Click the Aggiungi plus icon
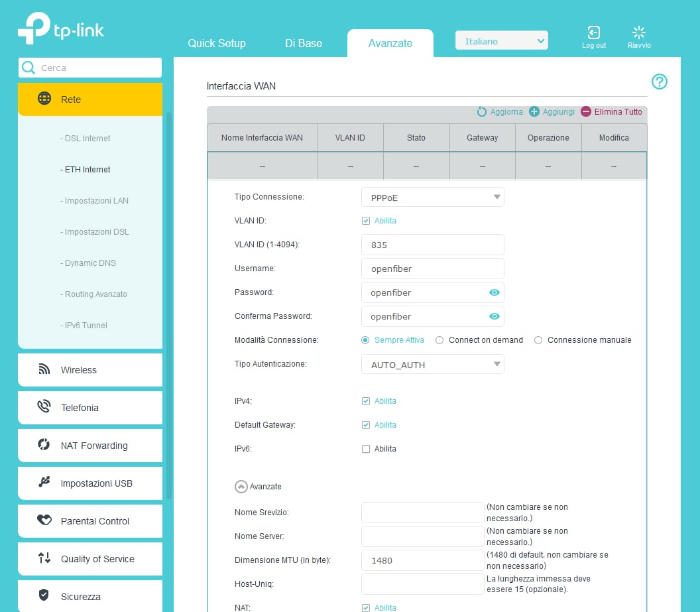 (x=534, y=112)
